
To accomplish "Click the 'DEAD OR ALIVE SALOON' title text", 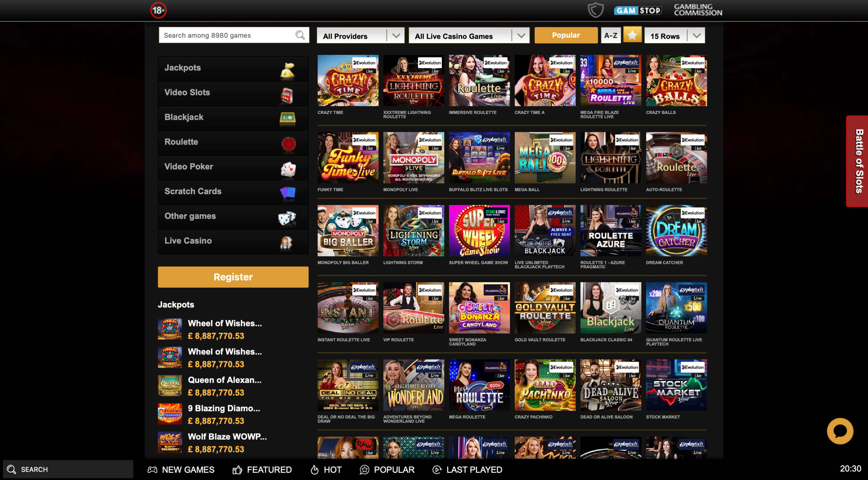I will coord(606,417).
